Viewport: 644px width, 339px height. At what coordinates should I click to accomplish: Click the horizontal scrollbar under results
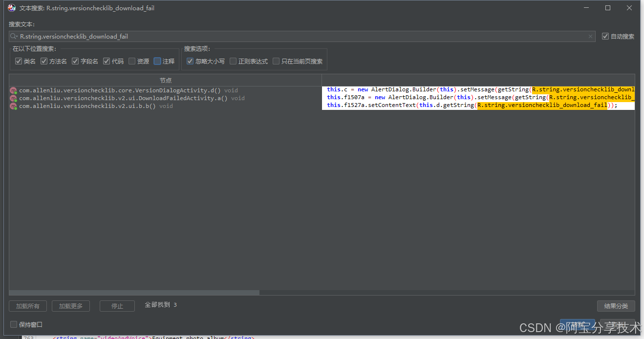(x=134, y=293)
